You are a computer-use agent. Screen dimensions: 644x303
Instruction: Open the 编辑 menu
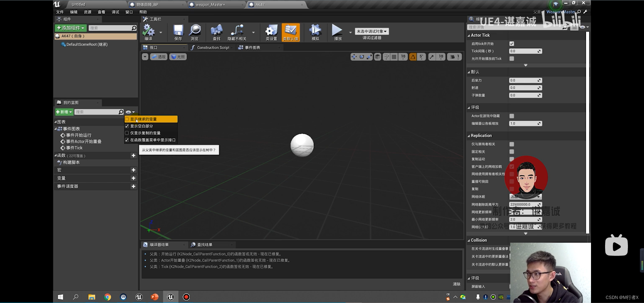(74, 12)
